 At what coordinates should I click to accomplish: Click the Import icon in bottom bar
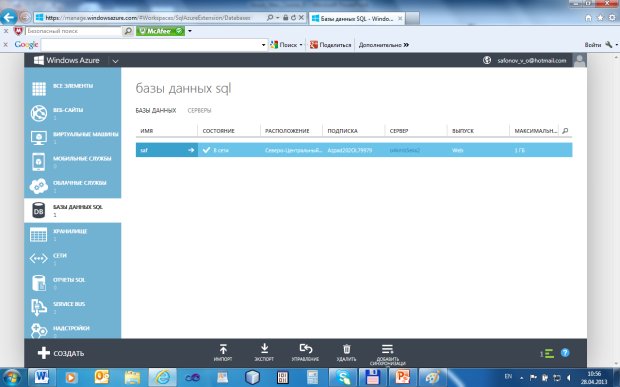point(223,349)
